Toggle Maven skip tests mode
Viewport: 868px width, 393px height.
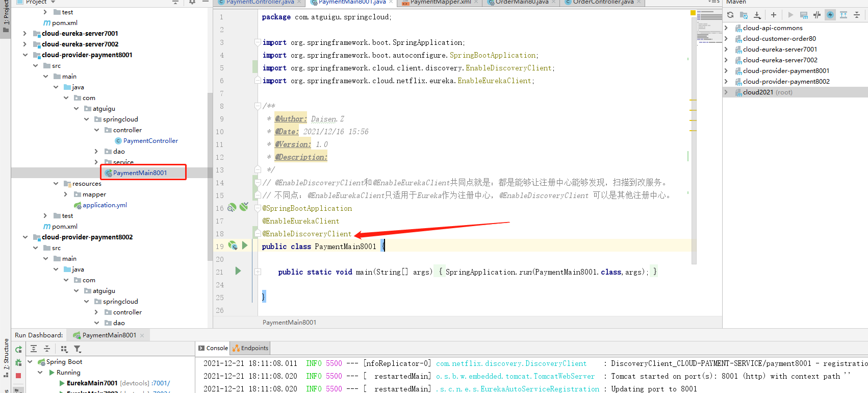click(x=830, y=15)
